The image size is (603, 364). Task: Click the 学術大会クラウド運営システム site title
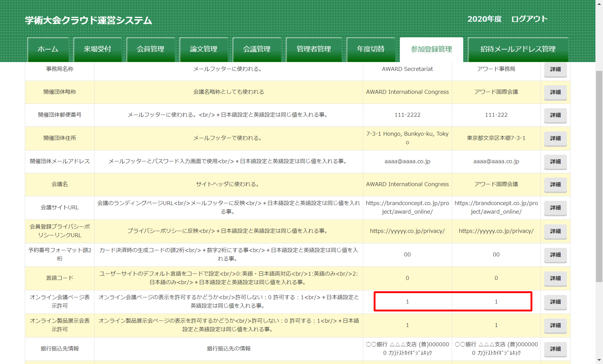[88, 20]
